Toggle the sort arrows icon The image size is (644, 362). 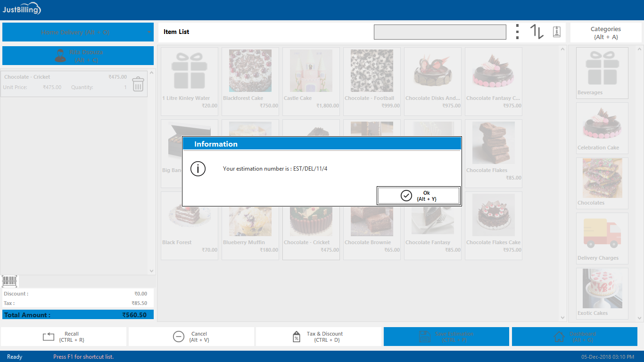click(x=537, y=32)
